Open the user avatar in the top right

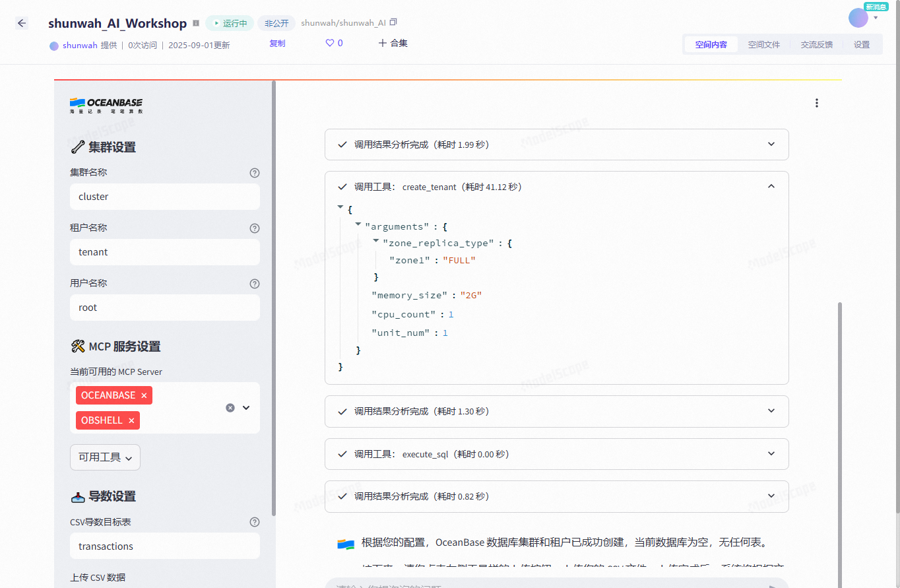[858, 18]
